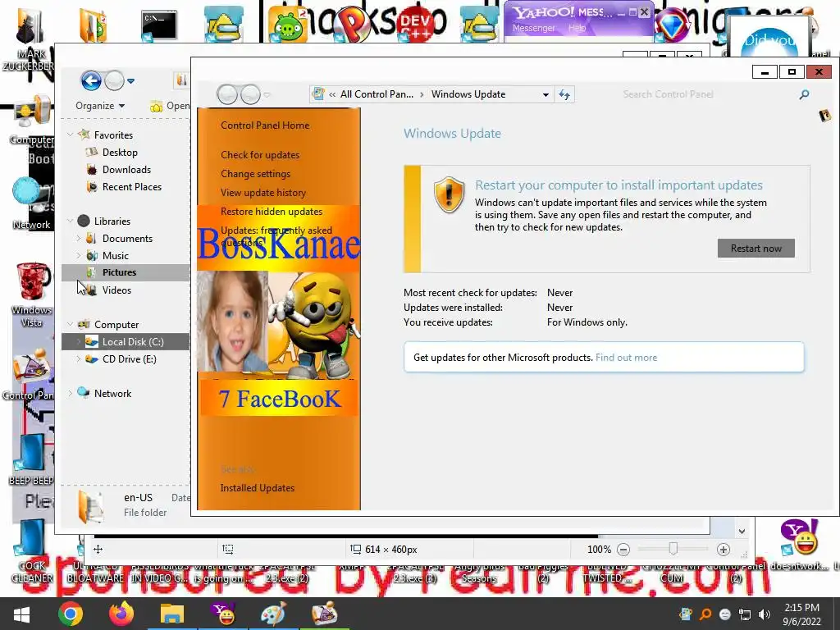Select the Videos library

[116, 290]
